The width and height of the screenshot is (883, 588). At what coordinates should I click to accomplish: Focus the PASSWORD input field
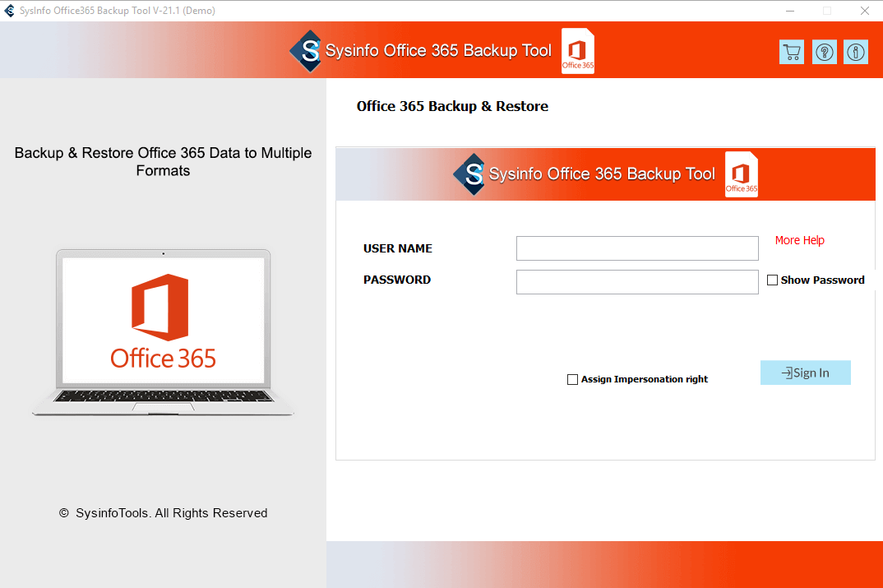(637, 281)
